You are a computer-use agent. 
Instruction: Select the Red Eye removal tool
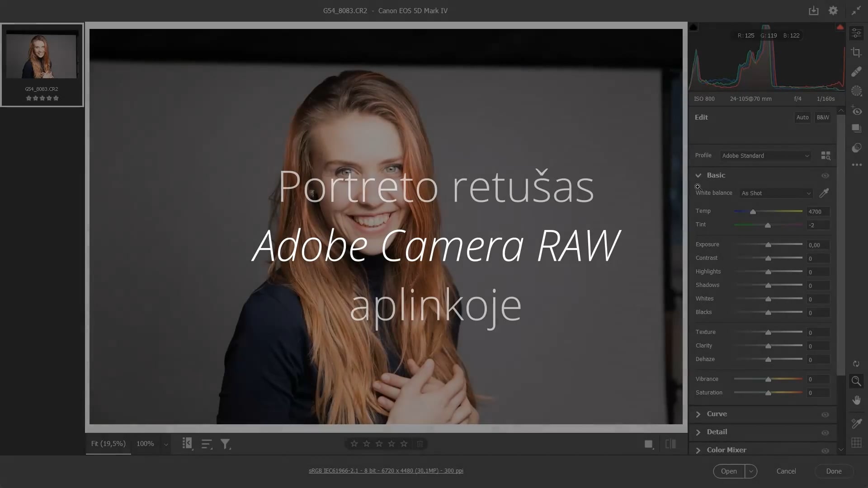[856, 110]
